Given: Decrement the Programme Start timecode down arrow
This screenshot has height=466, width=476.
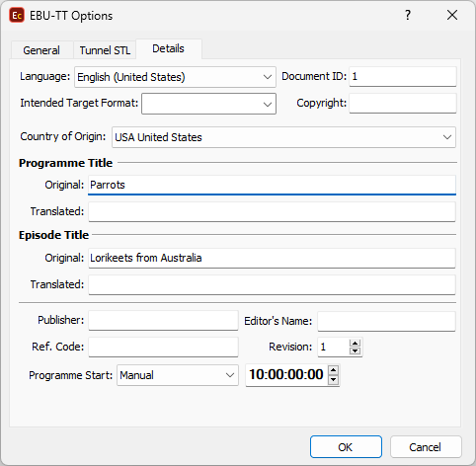Looking at the screenshot, I should [334, 379].
